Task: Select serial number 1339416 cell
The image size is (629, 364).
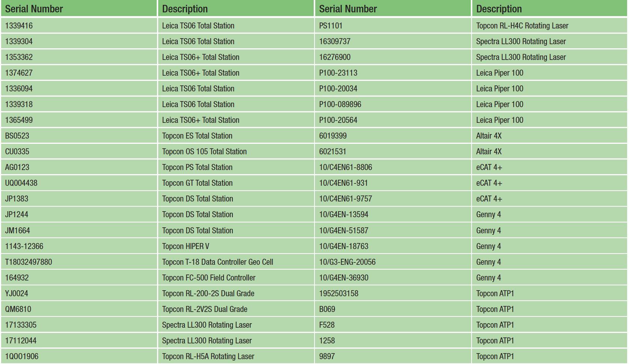Action: click(19, 25)
